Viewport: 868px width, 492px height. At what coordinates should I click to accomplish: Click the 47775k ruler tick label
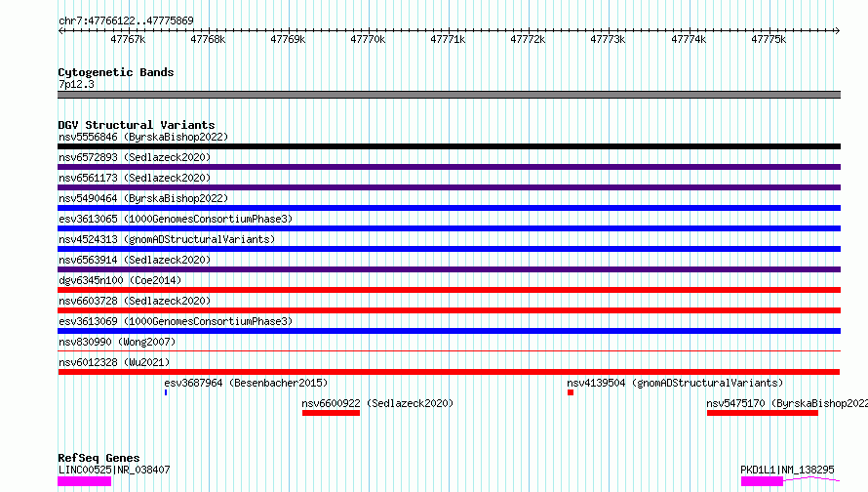click(x=769, y=39)
